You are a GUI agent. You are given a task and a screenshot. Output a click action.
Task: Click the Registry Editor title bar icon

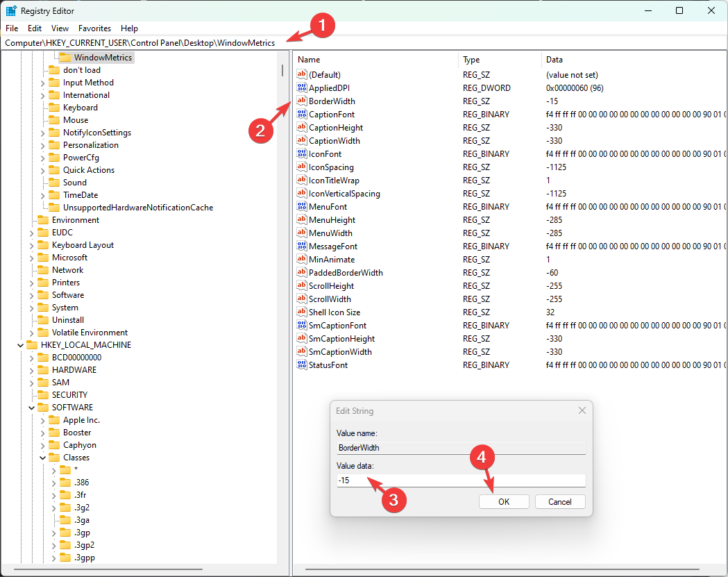tap(9, 10)
